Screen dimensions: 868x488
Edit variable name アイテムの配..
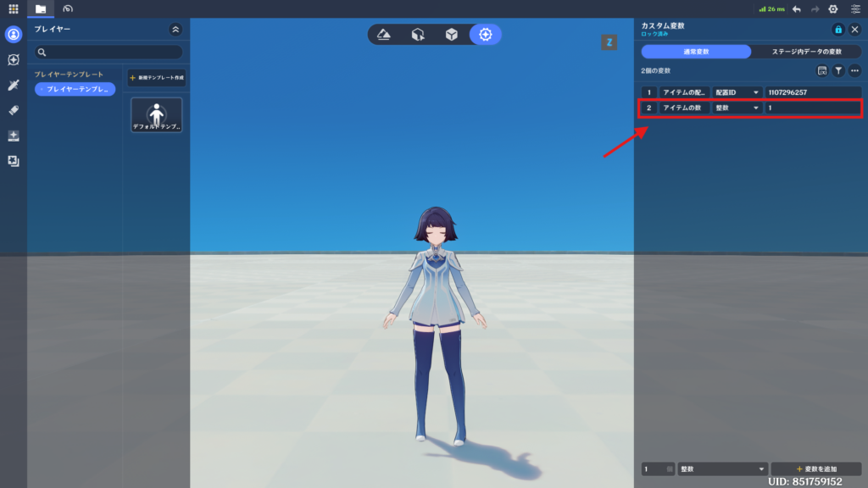[x=684, y=92]
